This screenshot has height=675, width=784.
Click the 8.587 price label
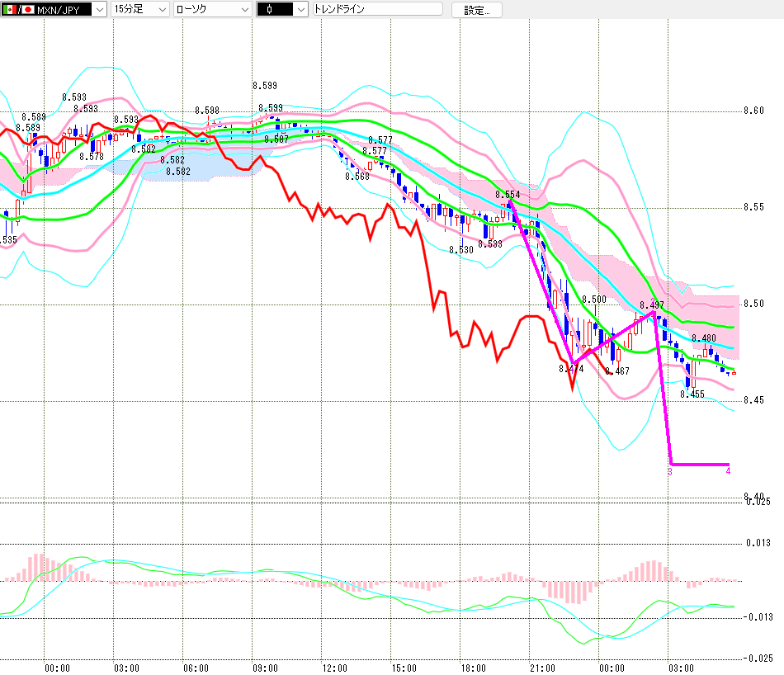pos(276,139)
